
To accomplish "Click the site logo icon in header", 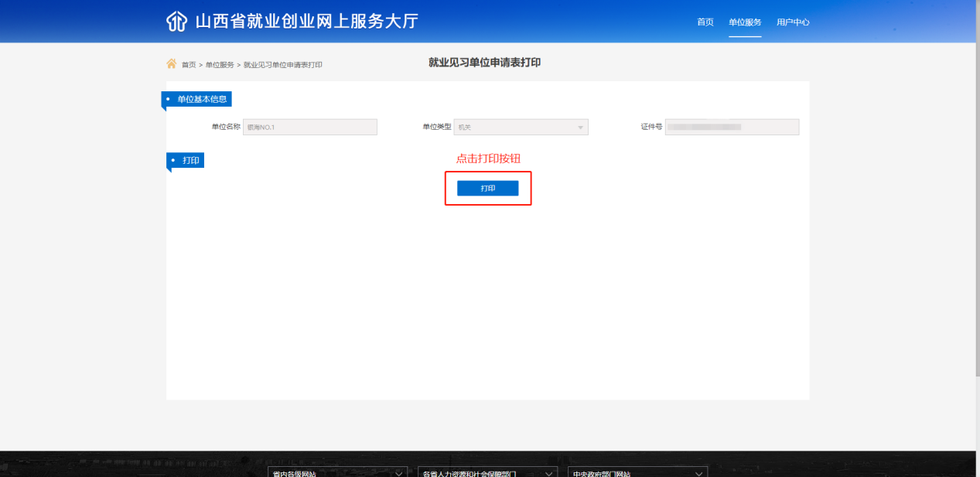I will click(176, 22).
